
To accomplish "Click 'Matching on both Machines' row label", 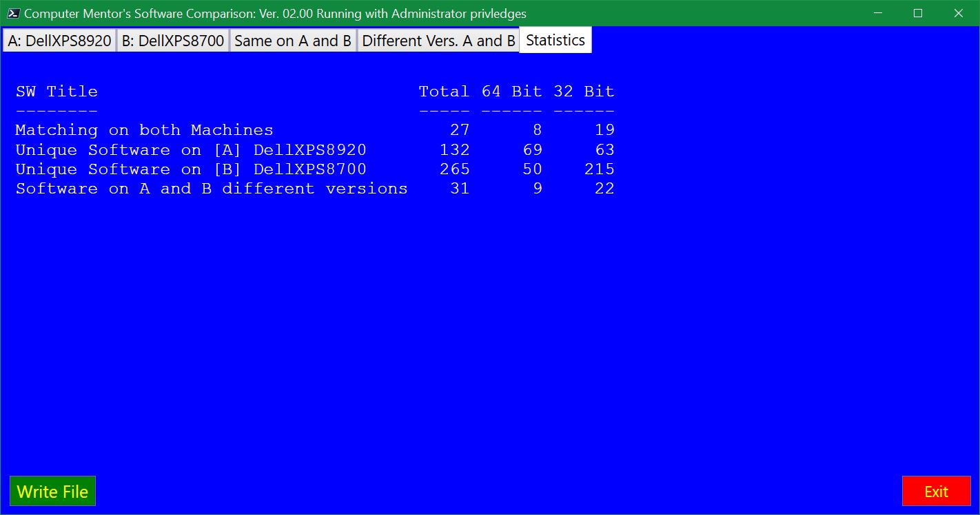I will click(144, 130).
